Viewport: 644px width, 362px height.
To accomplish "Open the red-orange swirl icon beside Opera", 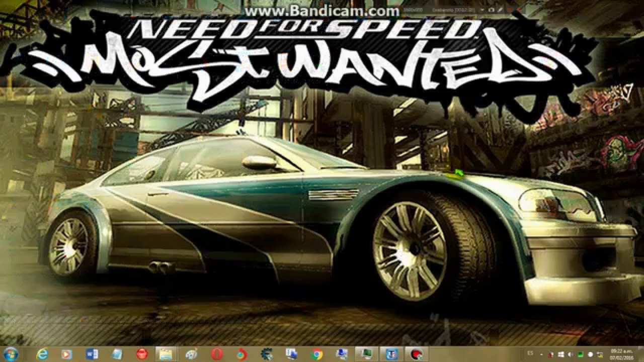I will pyautogui.click(x=242, y=354).
